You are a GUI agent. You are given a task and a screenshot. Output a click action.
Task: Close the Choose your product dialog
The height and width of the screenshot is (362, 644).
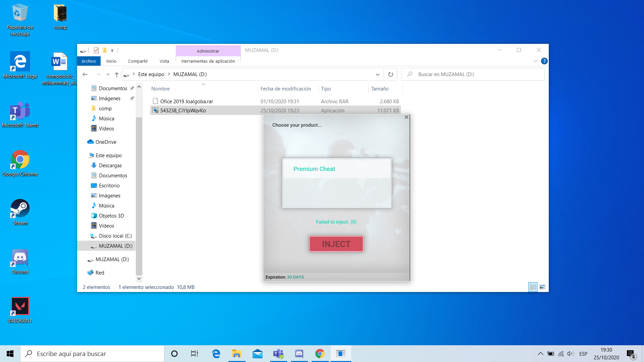[x=406, y=117]
